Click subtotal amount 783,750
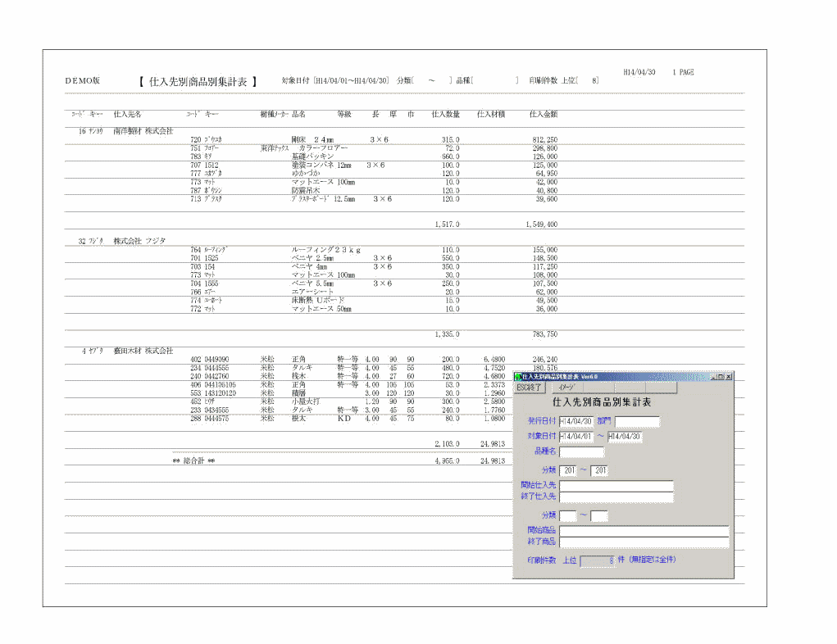This screenshot has height=644, width=837. [x=545, y=334]
